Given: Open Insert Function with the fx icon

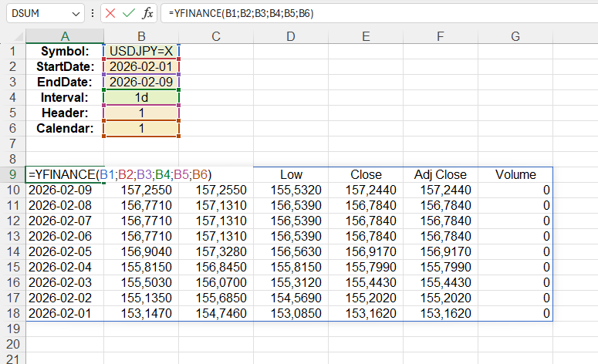Looking at the screenshot, I should 147,14.
